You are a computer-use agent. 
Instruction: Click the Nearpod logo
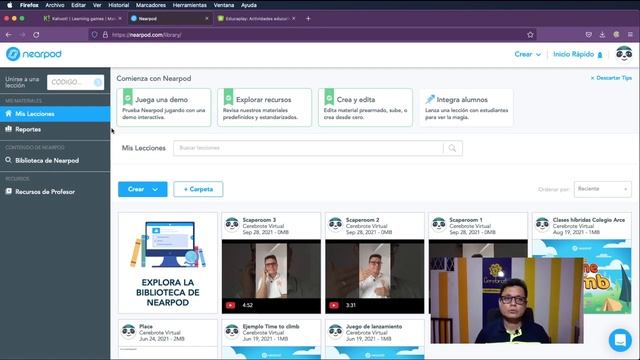(34, 54)
